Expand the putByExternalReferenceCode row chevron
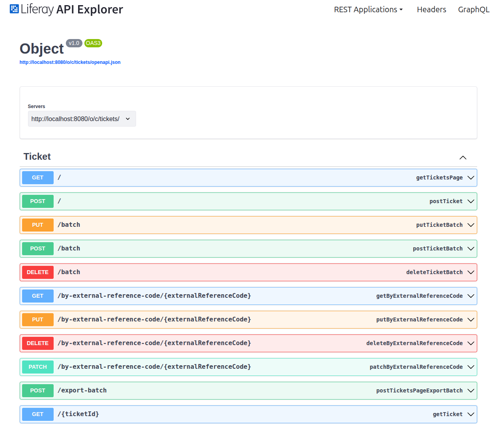Screen dimensions: 504x424 click(x=470, y=319)
